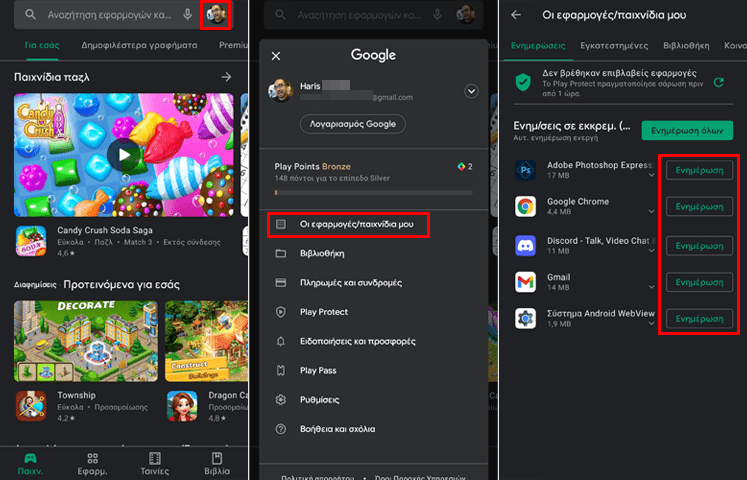Screen dimensions: 747x480
Task: Open the Παιχνίδια παζλ arrow
Action: coord(226,77)
